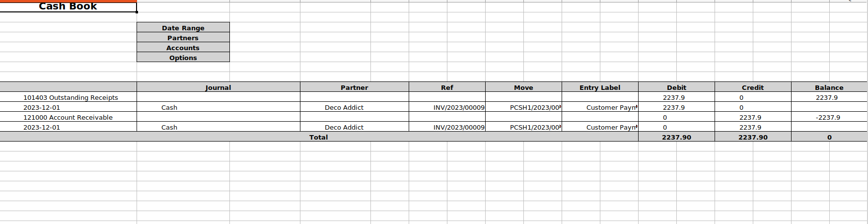Select the Balance column header

coord(829,87)
